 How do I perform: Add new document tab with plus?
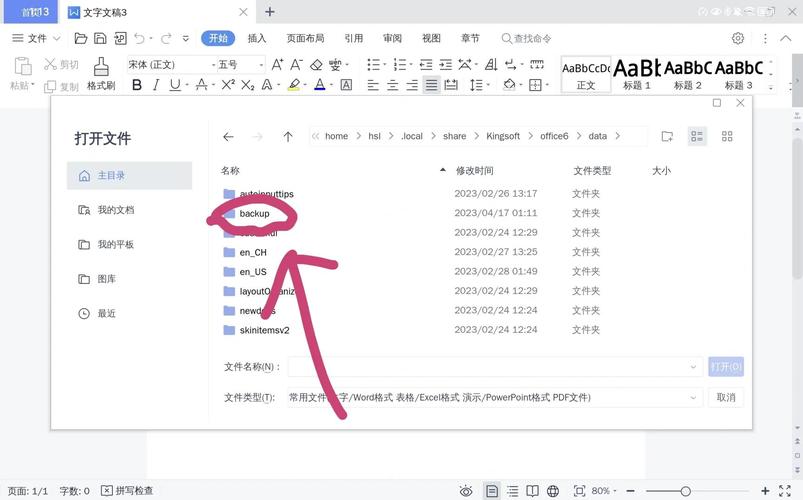click(269, 12)
